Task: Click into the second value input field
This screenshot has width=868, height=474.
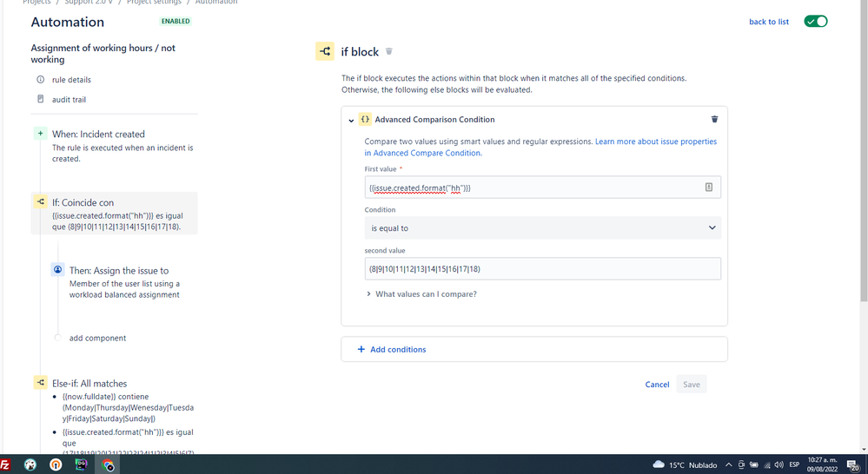Action: pyautogui.click(x=542, y=269)
